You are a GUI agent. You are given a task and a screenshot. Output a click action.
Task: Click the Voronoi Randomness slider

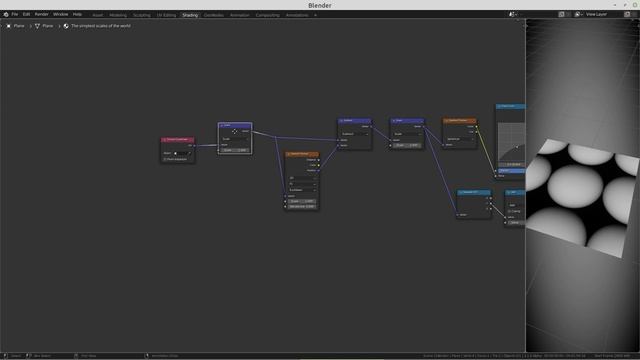click(302, 207)
